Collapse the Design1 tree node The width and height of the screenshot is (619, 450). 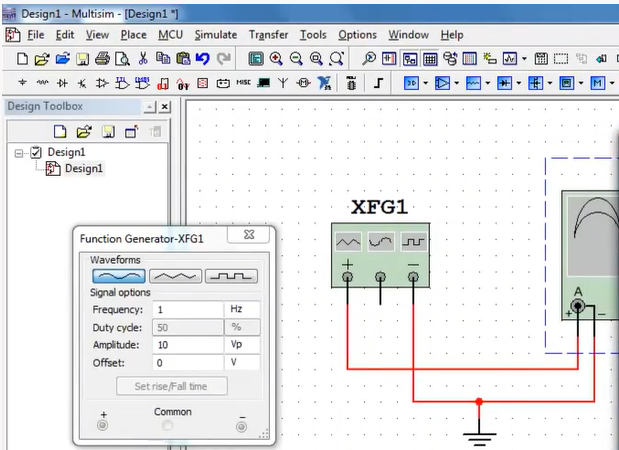click(x=19, y=153)
